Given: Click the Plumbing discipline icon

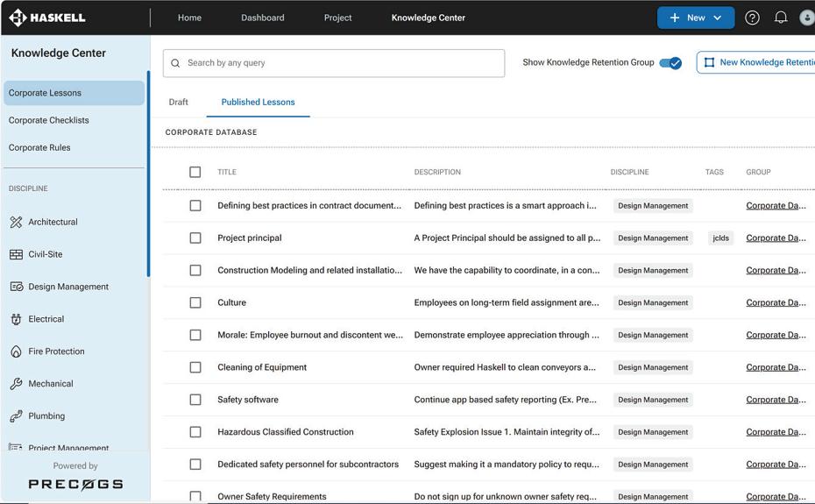Looking at the screenshot, I should coord(16,416).
